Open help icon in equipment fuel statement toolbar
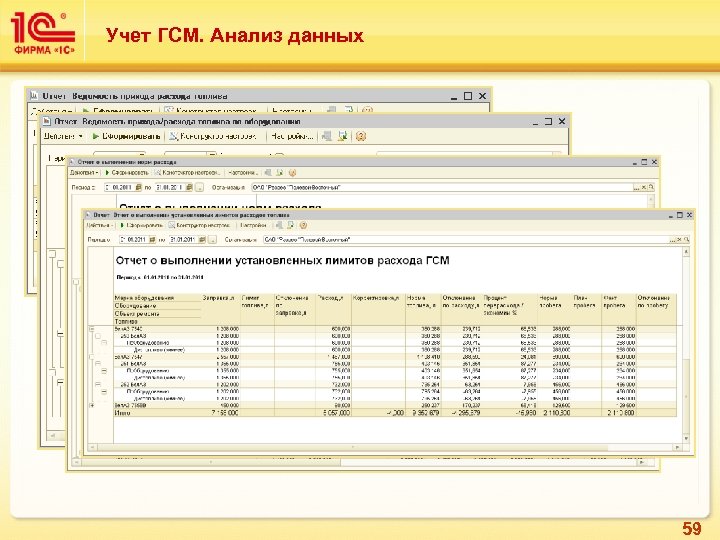Viewport: 720px width, 540px height. coord(361,136)
